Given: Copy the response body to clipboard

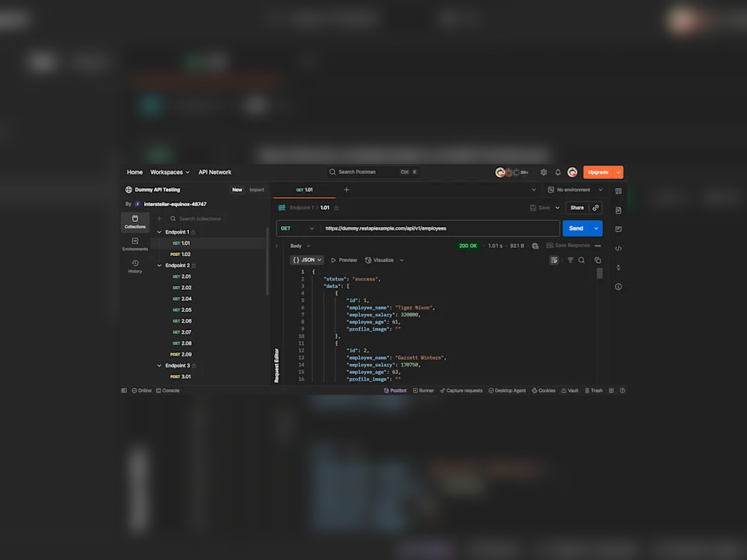Looking at the screenshot, I should coord(598,260).
